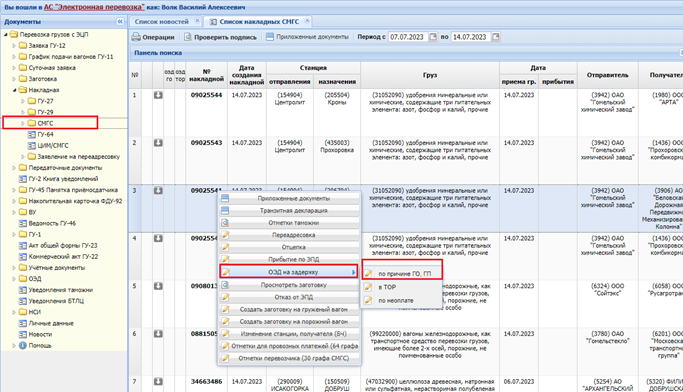Open the Операции toolbar menu
This screenshot has height=392, width=683.
click(x=153, y=37)
